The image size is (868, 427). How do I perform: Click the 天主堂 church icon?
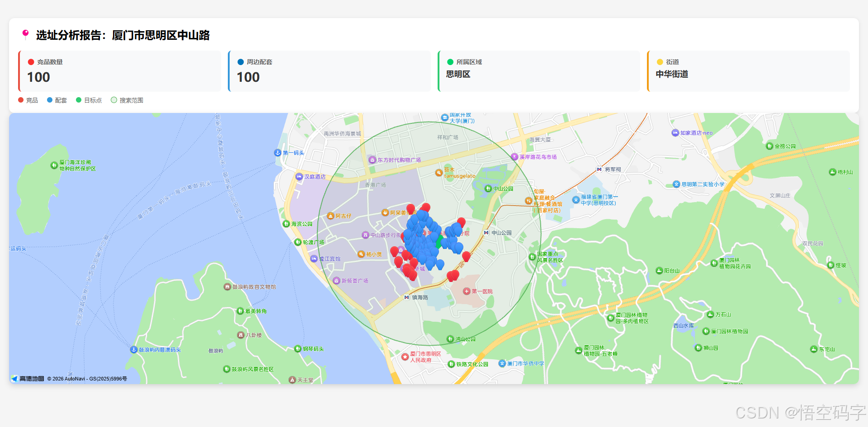pyautogui.click(x=292, y=380)
